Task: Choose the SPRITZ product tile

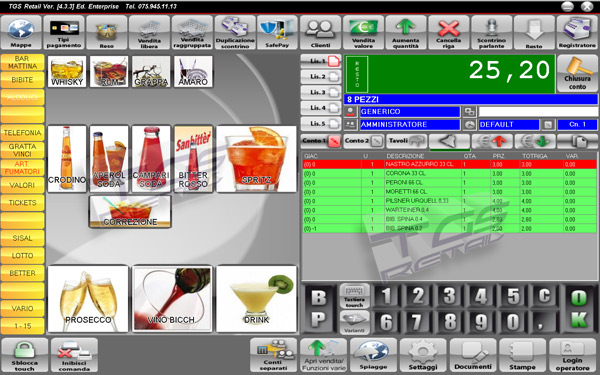Action: pyautogui.click(x=256, y=159)
